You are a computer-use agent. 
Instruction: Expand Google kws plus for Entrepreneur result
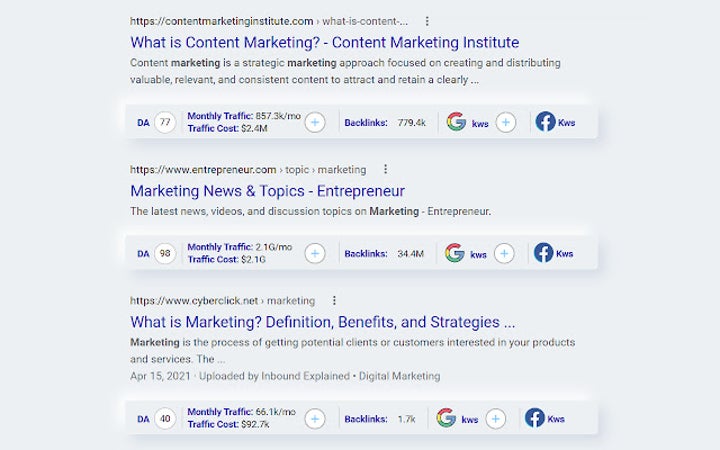504,253
